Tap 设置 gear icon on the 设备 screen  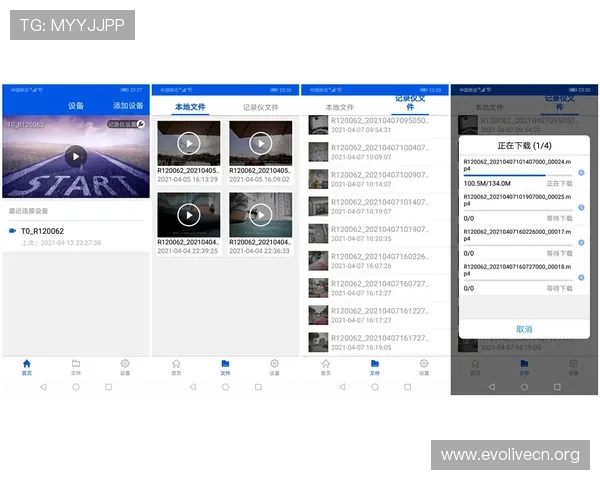(x=125, y=367)
